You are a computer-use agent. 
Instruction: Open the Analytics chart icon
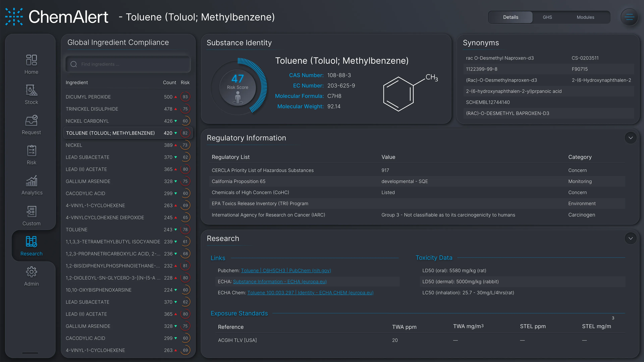[x=32, y=181]
